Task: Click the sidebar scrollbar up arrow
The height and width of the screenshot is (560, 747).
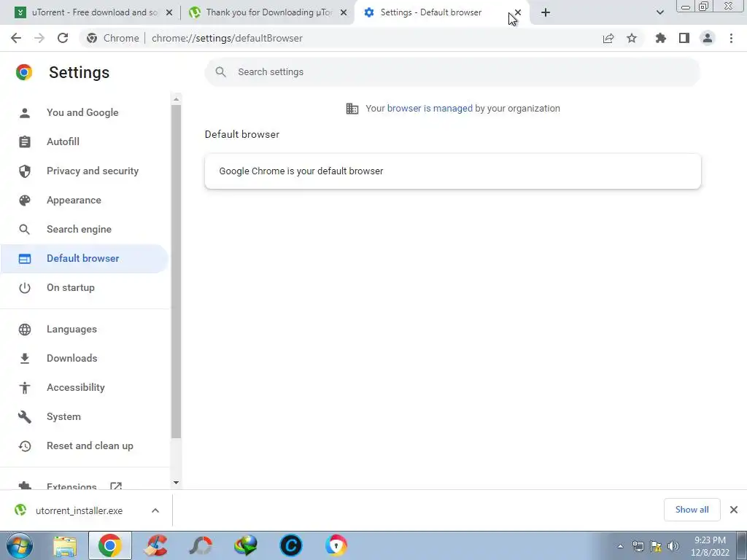Action: 177,99
